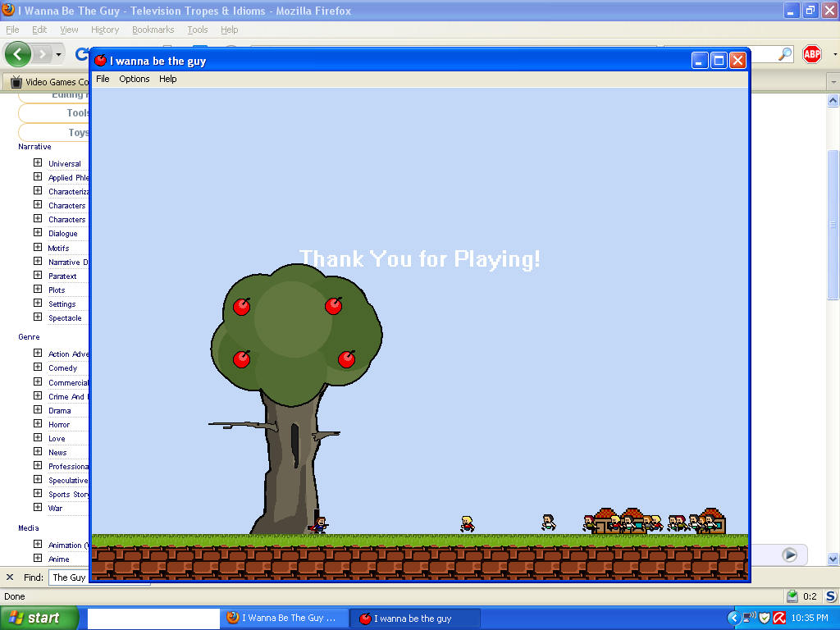Viewport: 840px width, 630px height.
Task: Expand the Plots tree node
Action: (x=38, y=289)
